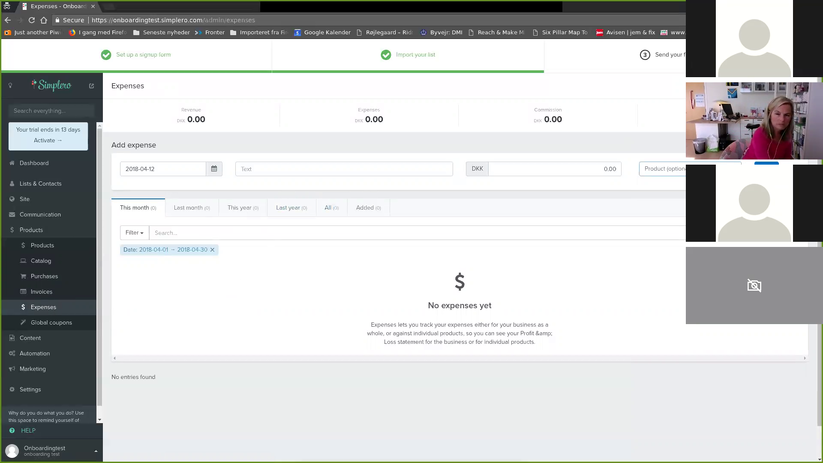Select the This year tab
This screenshot has height=463, width=823.
[242, 208]
